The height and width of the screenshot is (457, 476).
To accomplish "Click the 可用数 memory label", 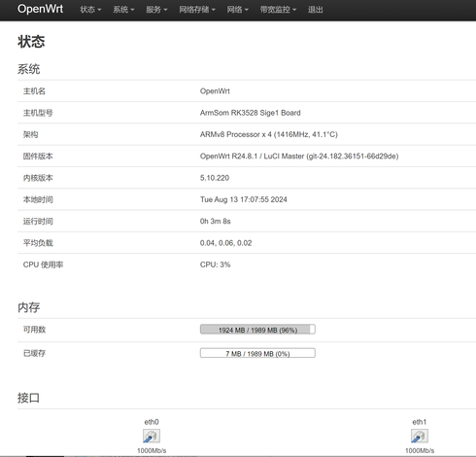I will [34, 330].
